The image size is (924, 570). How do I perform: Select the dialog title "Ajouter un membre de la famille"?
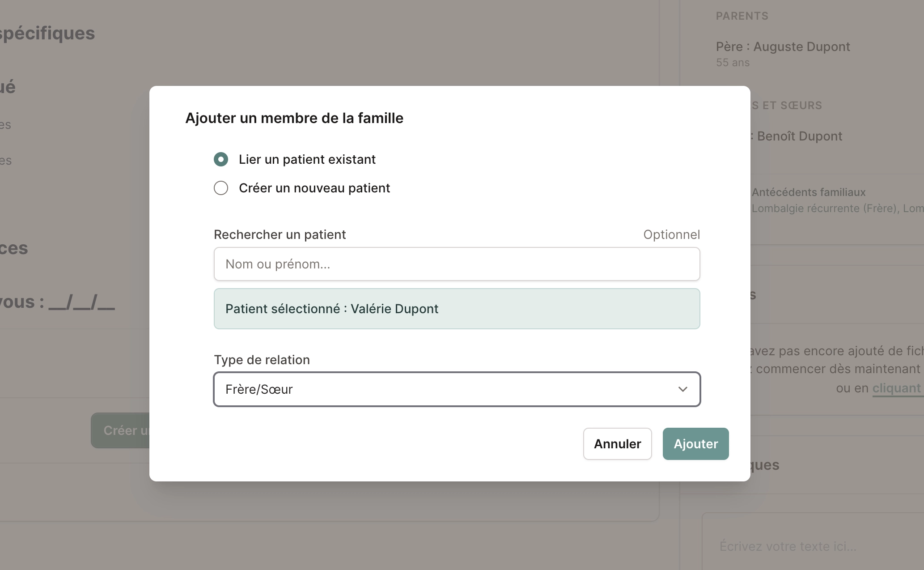pyautogui.click(x=294, y=118)
